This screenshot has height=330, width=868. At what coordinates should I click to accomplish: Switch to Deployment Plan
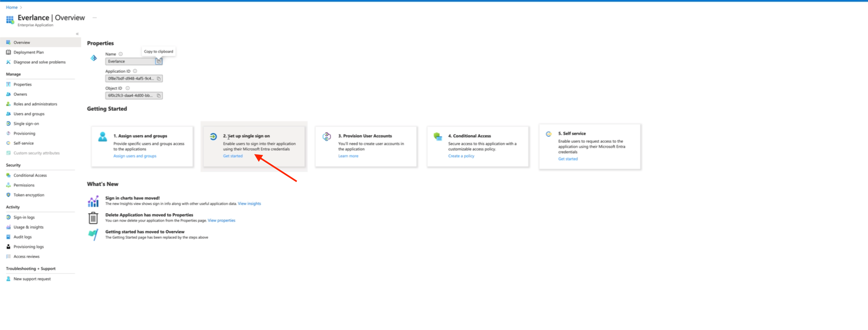point(29,52)
